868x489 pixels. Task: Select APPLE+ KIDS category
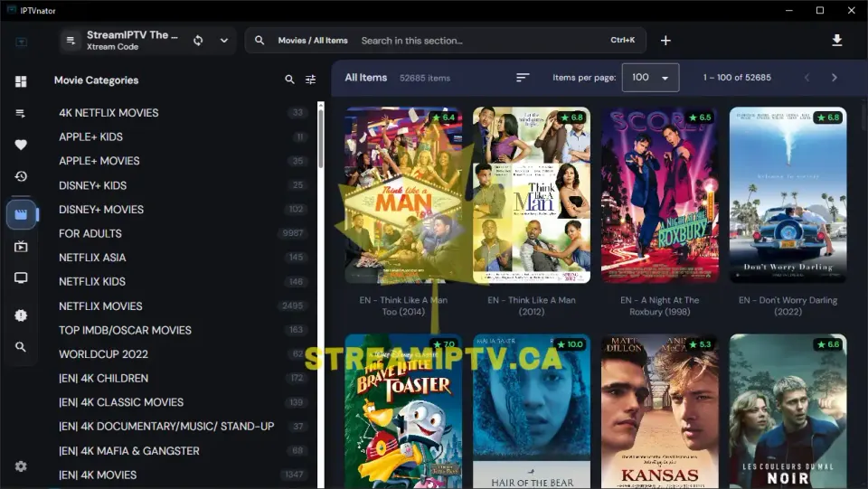coord(183,136)
